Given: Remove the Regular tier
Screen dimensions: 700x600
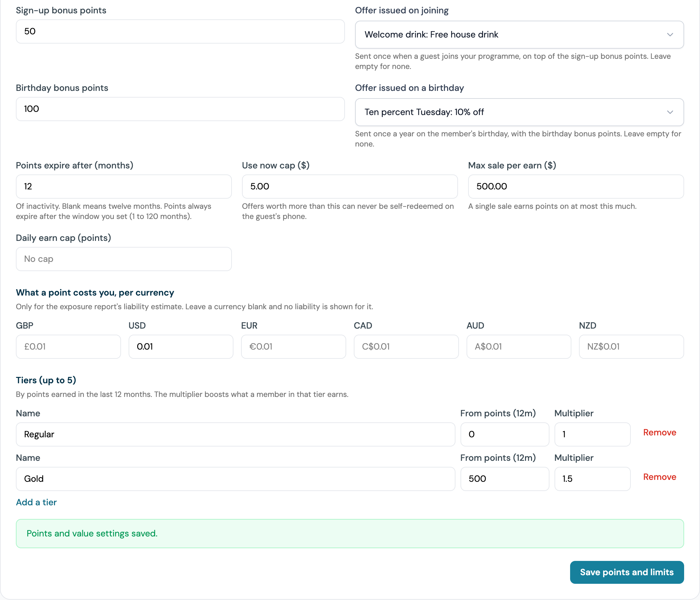Looking at the screenshot, I should pos(659,432).
